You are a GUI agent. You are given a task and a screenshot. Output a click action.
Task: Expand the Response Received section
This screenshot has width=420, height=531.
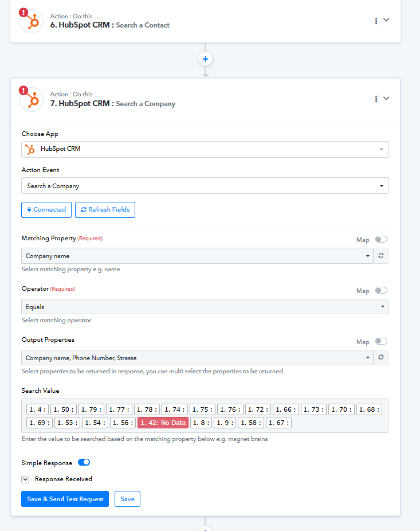click(25, 479)
